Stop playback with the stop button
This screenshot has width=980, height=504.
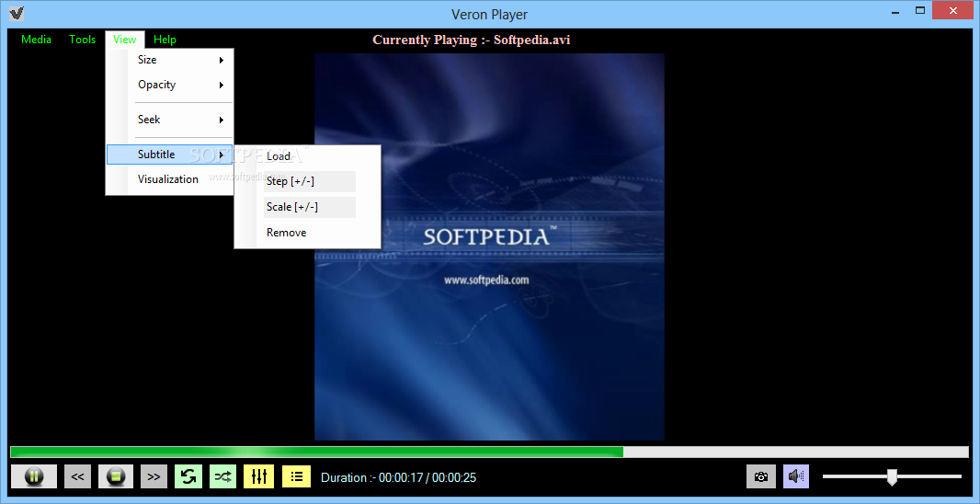[116, 476]
